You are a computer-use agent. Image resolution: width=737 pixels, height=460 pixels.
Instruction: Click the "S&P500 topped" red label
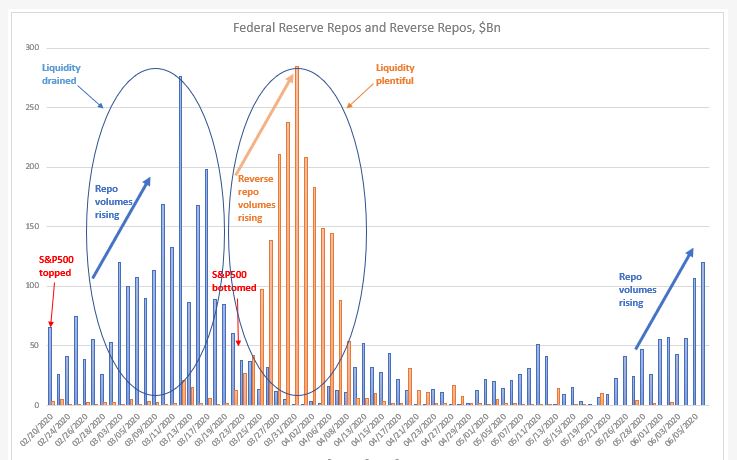[x=56, y=264]
